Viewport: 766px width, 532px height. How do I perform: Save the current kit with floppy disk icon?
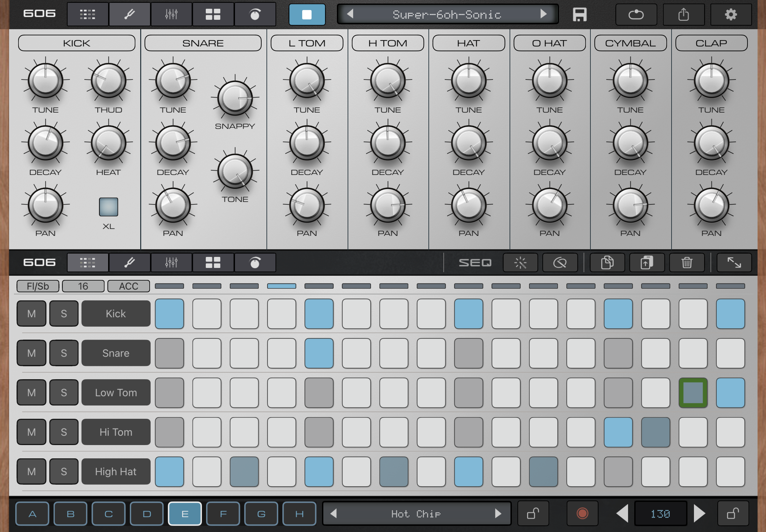pos(580,15)
